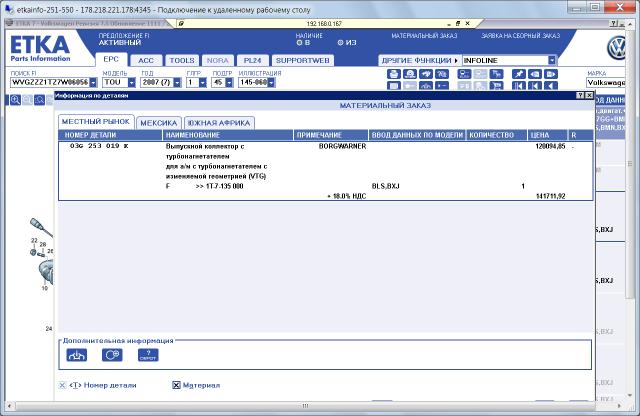
Task: Click the icon right of the car outline icon
Action: click(x=442, y=86)
